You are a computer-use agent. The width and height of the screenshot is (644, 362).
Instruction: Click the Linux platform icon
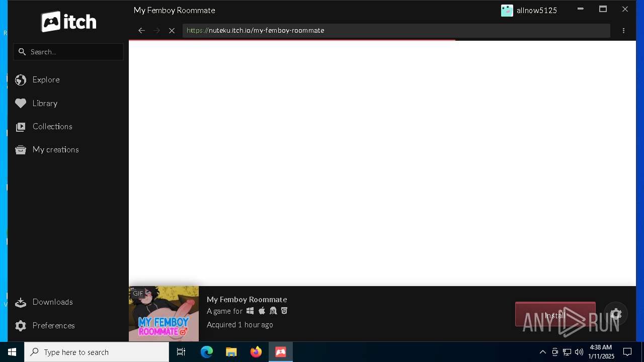[273, 311]
